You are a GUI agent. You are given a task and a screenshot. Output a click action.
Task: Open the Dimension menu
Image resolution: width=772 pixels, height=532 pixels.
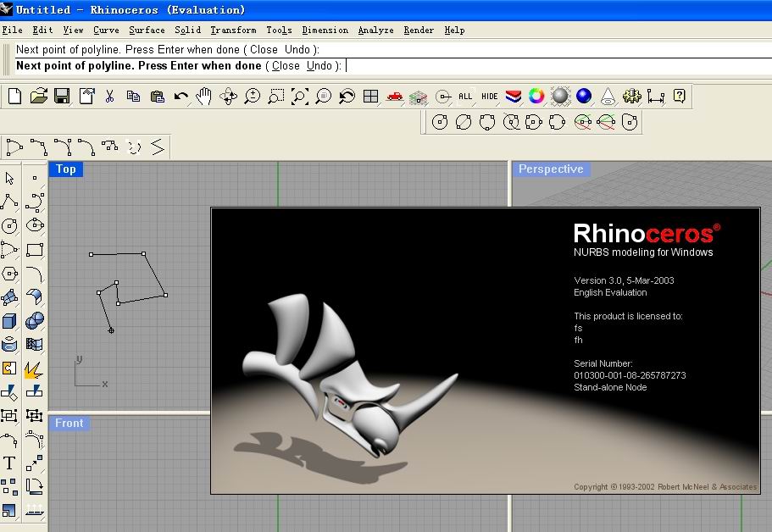(x=325, y=30)
